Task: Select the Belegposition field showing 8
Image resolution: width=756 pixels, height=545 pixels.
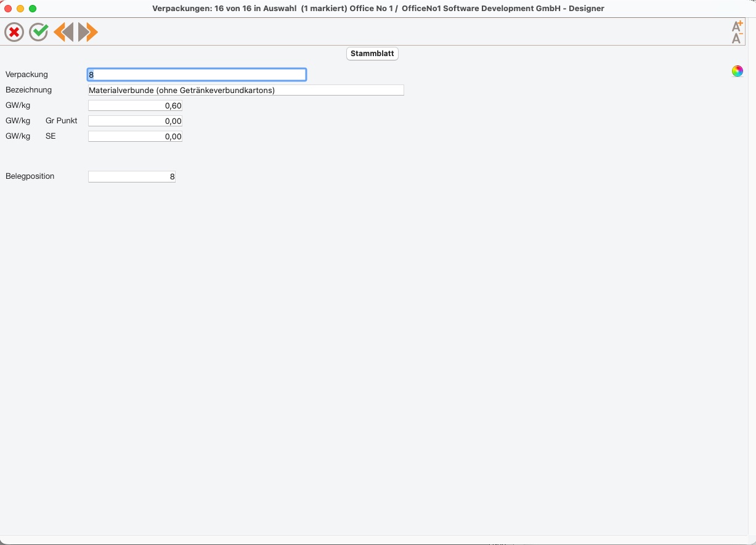Action: tap(132, 176)
